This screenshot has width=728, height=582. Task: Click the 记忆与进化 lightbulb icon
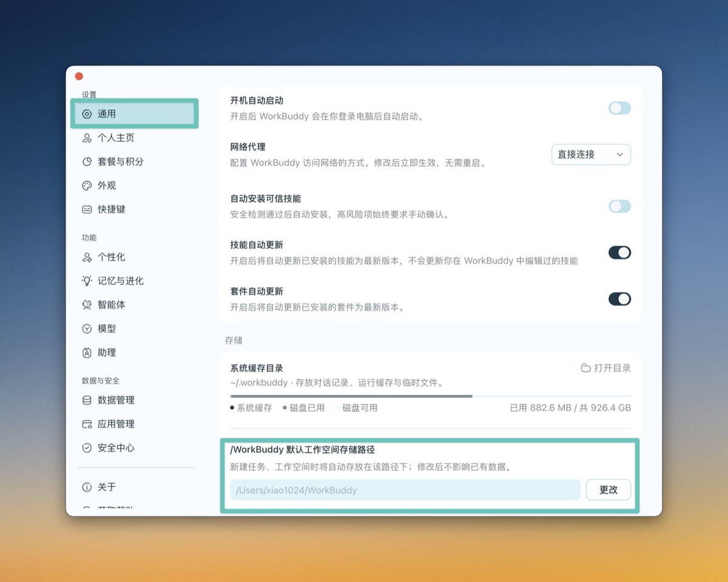(87, 281)
